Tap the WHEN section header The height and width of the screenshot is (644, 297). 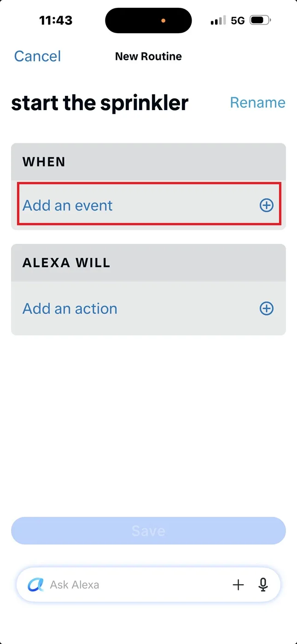click(44, 162)
